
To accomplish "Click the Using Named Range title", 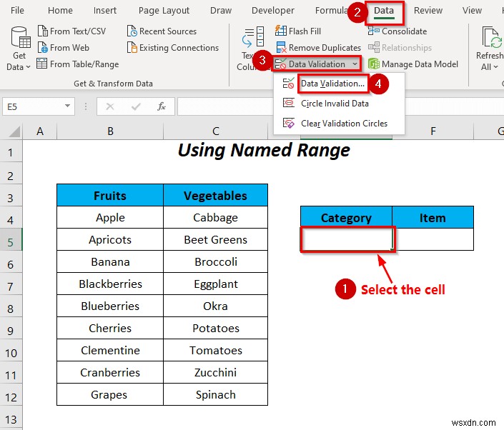I will tap(264, 150).
